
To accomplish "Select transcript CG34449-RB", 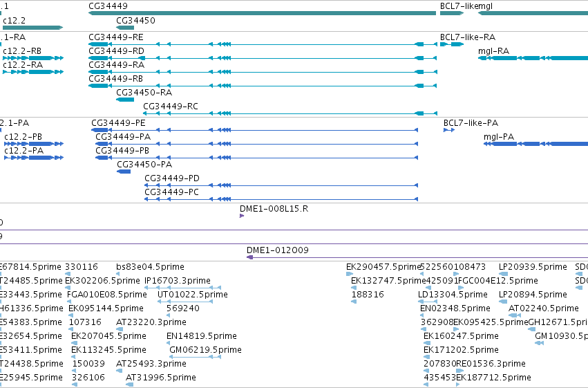I will 263,86.
